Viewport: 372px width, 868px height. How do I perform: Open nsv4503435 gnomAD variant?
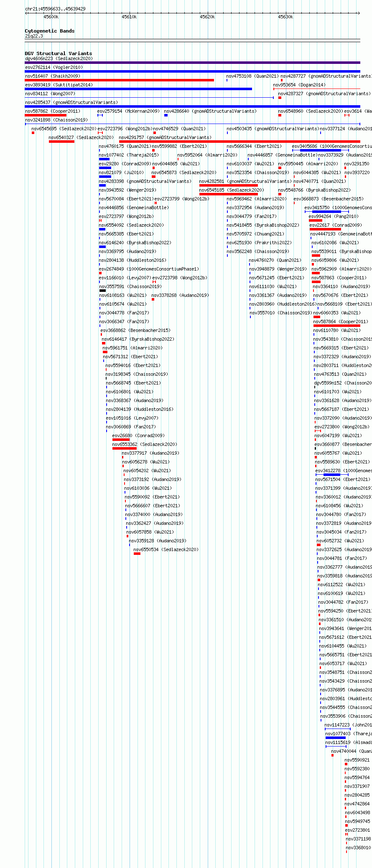(x=273, y=129)
